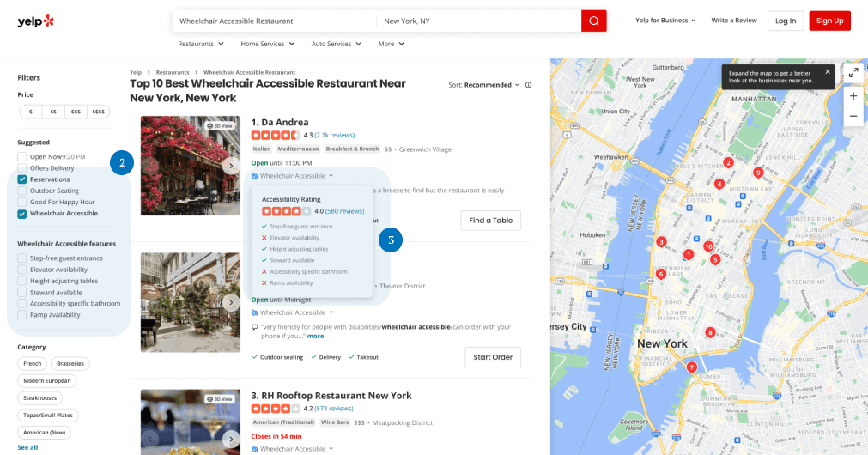Click RH Rooftop star rating

coord(276,409)
